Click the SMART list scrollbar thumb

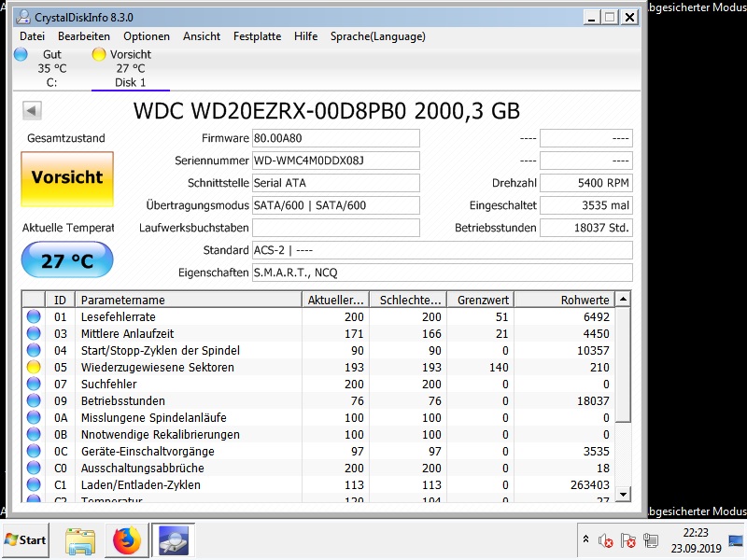[623, 364]
